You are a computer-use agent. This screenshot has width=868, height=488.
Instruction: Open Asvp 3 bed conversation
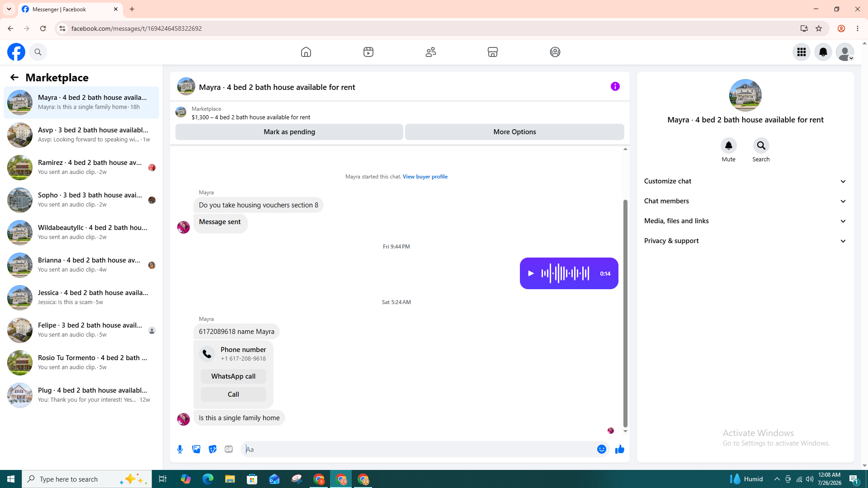[x=81, y=135]
